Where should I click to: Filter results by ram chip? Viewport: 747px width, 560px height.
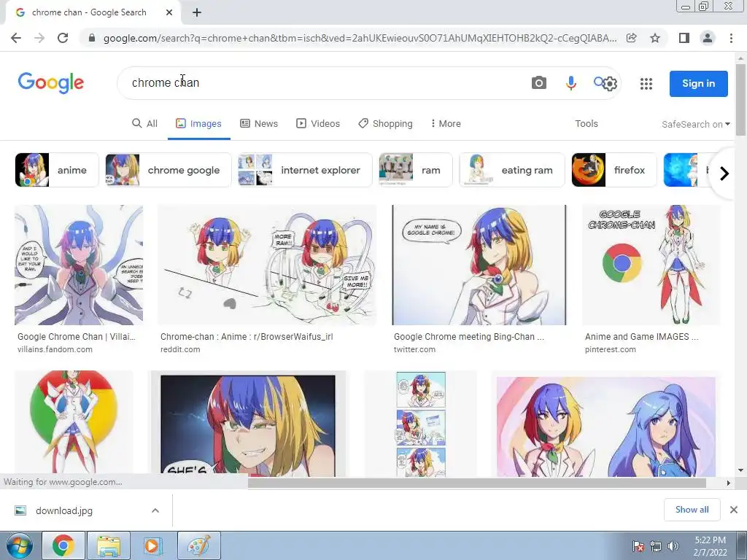pyautogui.click(x=415, y=170)
